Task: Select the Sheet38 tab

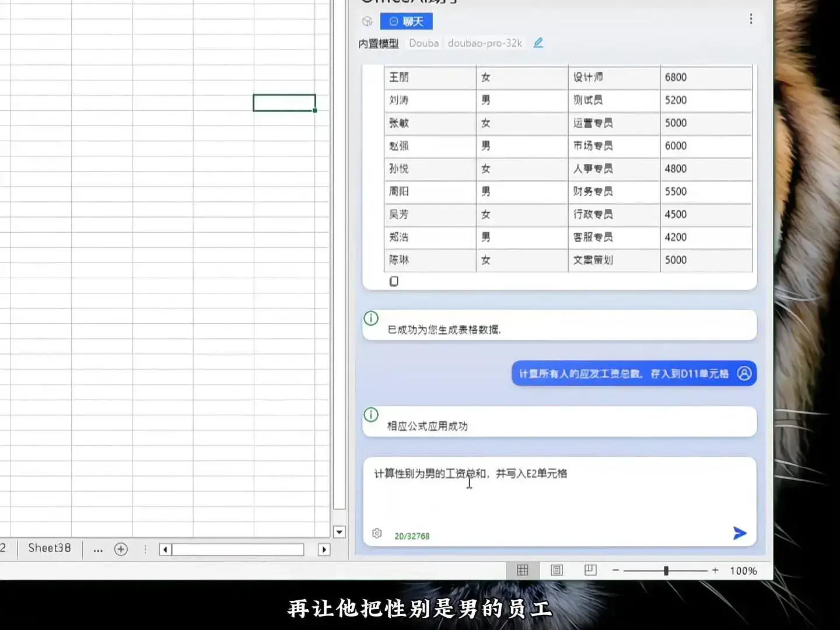Action: (x=49, y=548)
